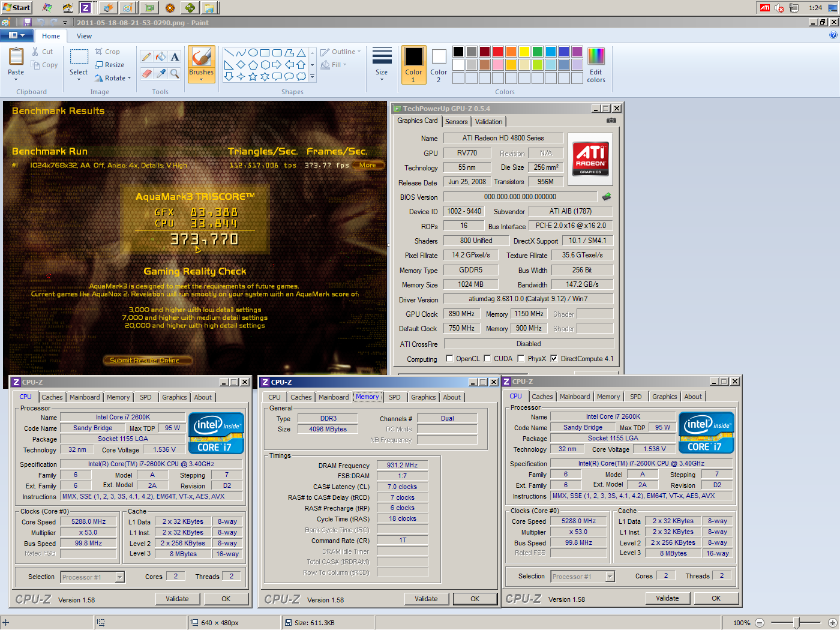The width and height of the screenshot is (840, 630).
Task: Click the BIOS save chip icon in GPU-Z
Action: [x=607, y=197]
